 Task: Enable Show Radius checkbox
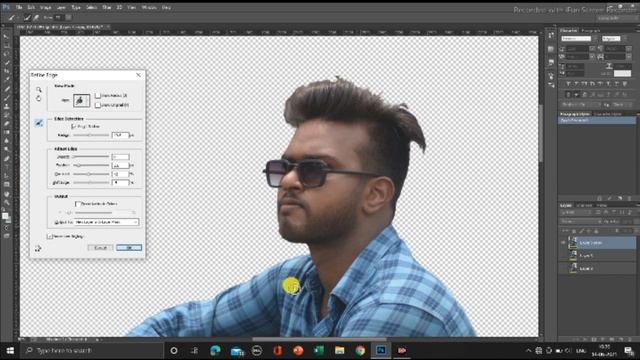point(98,96)
